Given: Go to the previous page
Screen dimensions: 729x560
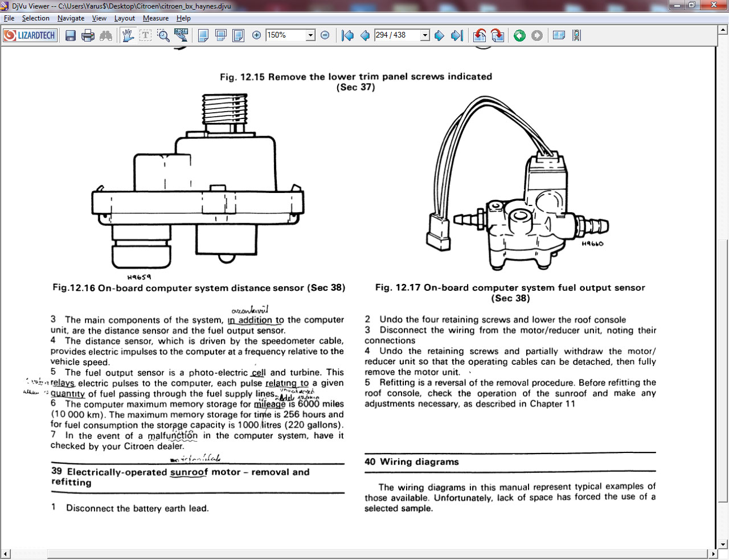Looking at the screenshot, I should [x=365, y=35].
